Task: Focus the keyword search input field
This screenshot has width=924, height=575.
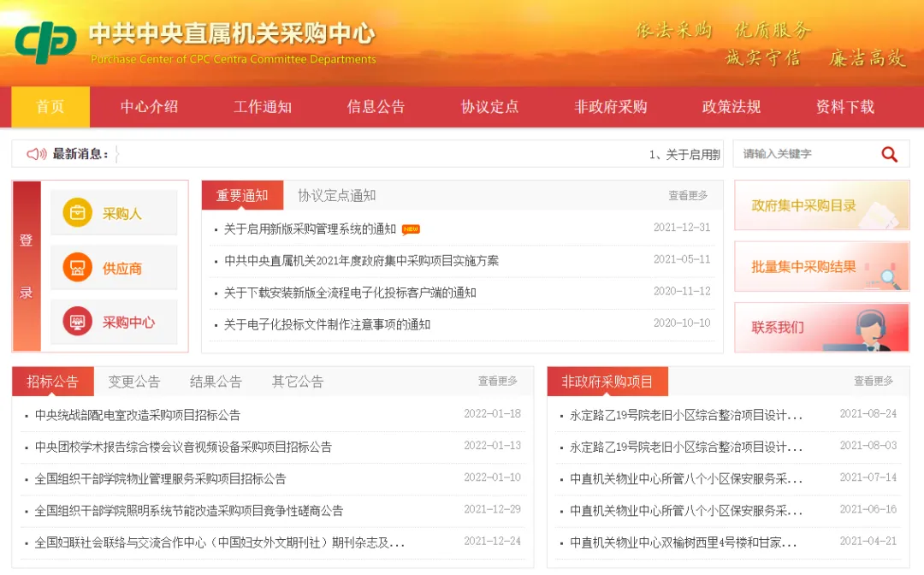Action: 804,154
